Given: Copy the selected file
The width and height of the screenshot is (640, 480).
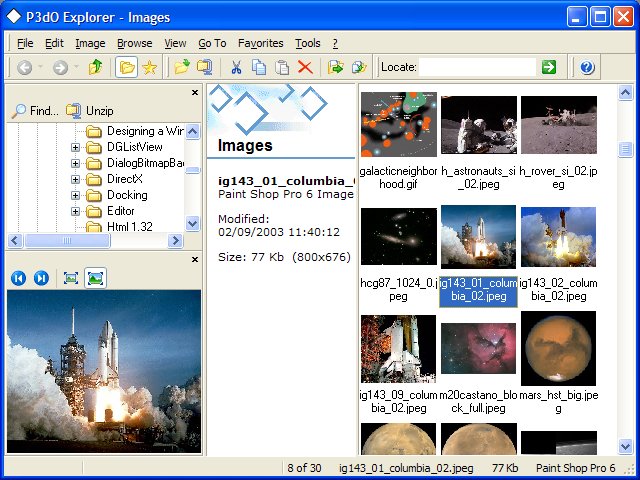Looking at the screenshot, I should click(x=259, y=67).
